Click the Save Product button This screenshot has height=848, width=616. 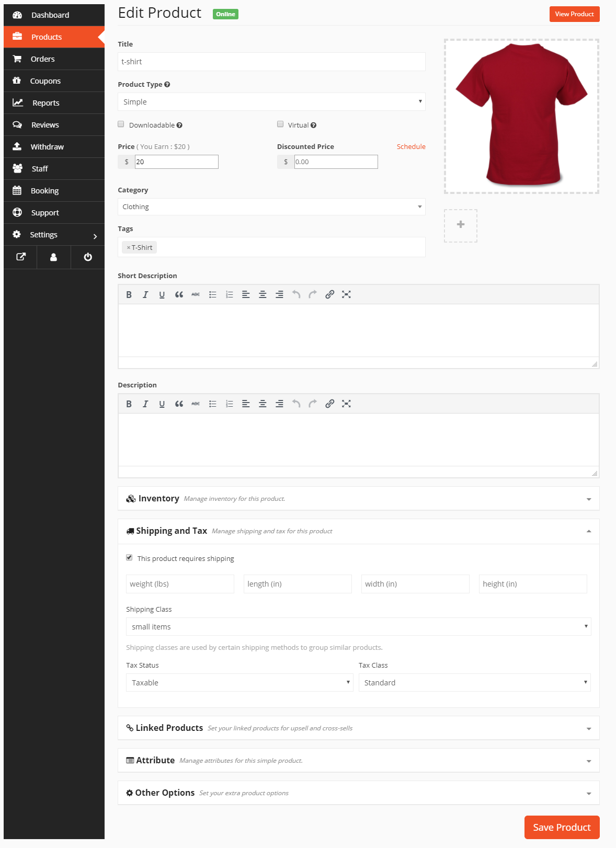[562, 828]
